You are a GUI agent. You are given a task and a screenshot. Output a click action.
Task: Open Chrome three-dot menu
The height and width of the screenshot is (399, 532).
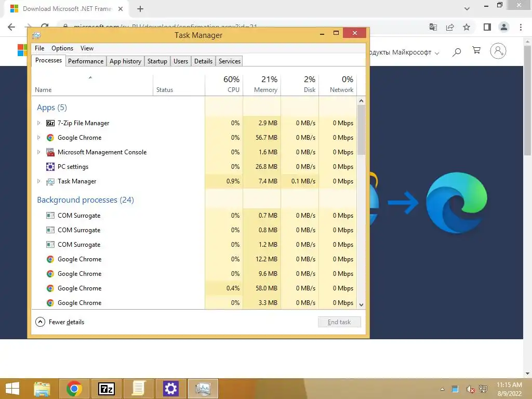521,27
